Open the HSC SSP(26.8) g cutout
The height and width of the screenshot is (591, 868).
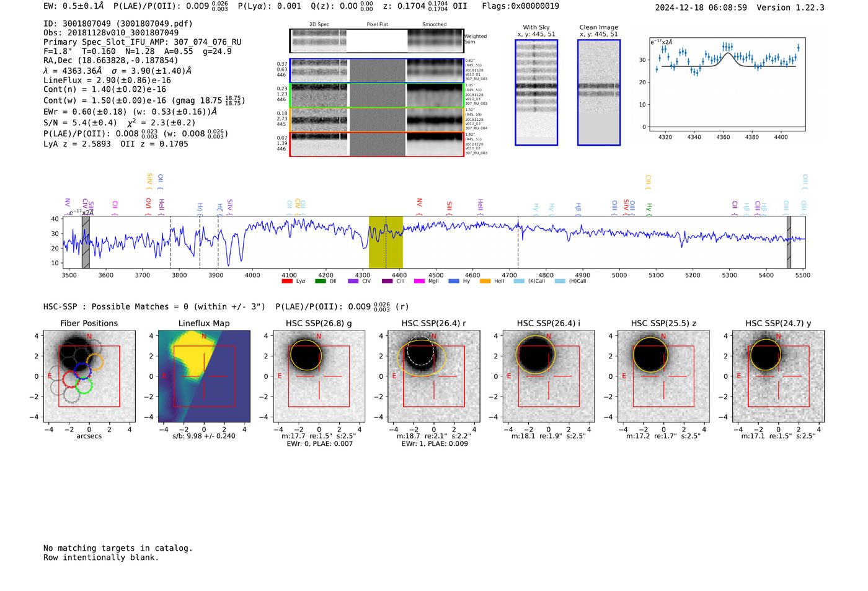(x=319, y=376)
